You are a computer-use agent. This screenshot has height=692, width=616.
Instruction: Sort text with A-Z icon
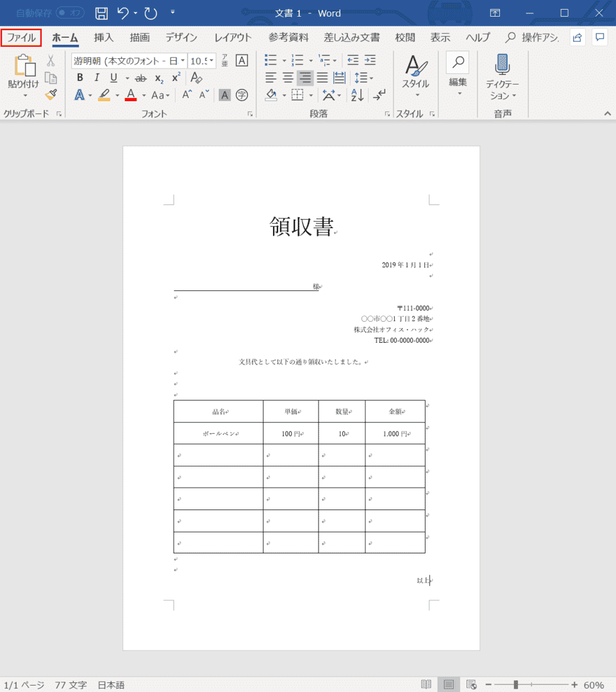point(357,95)
